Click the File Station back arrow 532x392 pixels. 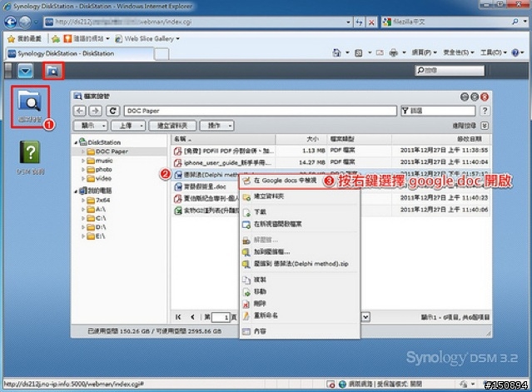[79, 111]
